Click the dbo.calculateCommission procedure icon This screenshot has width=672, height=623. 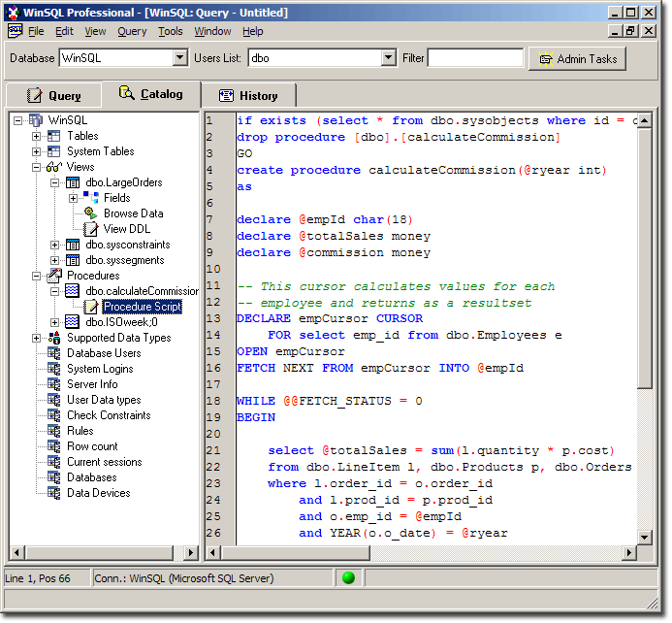[x=72, y=291]
